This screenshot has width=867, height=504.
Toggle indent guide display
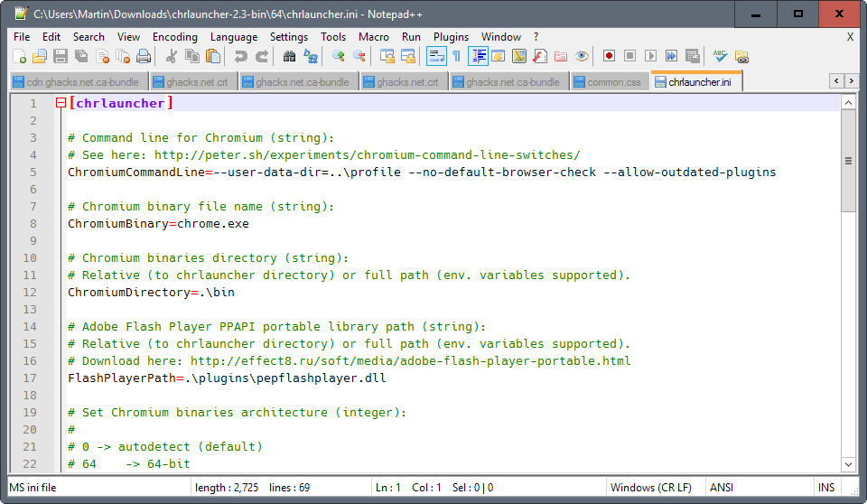point(479,56)
